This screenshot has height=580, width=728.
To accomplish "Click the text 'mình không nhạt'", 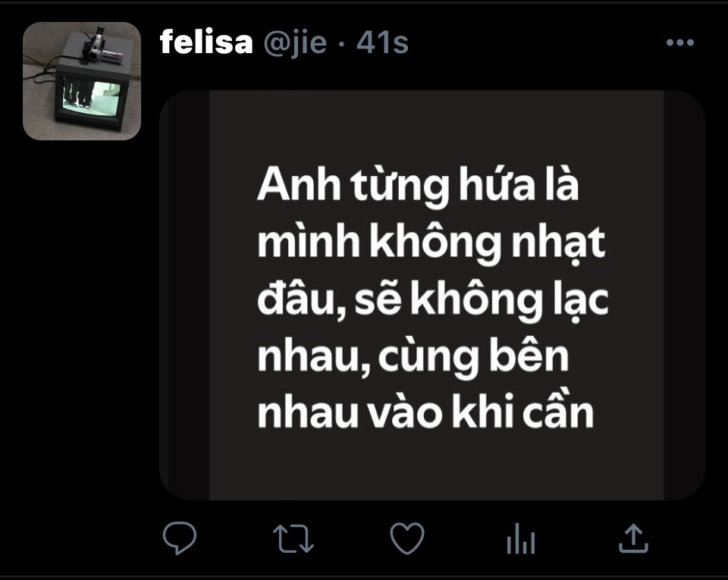I will click(x=431, y=242).
